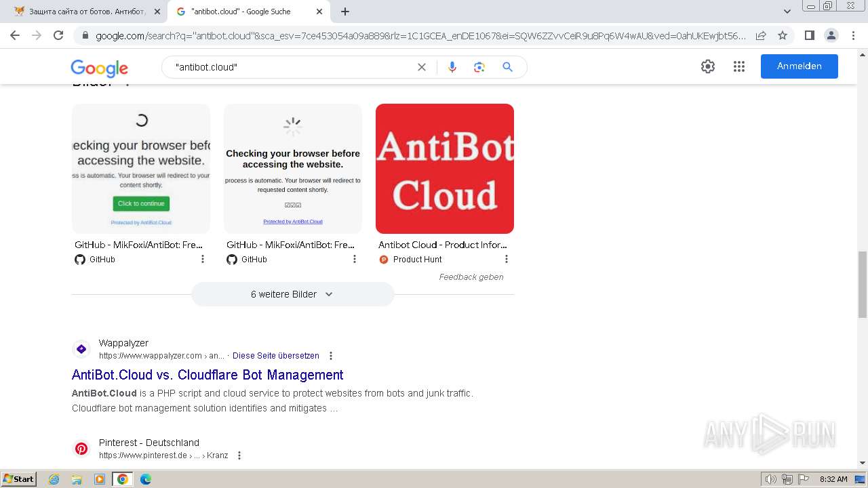Go forward using the forward arrow

pyautogui.click(x=37, y=35)
